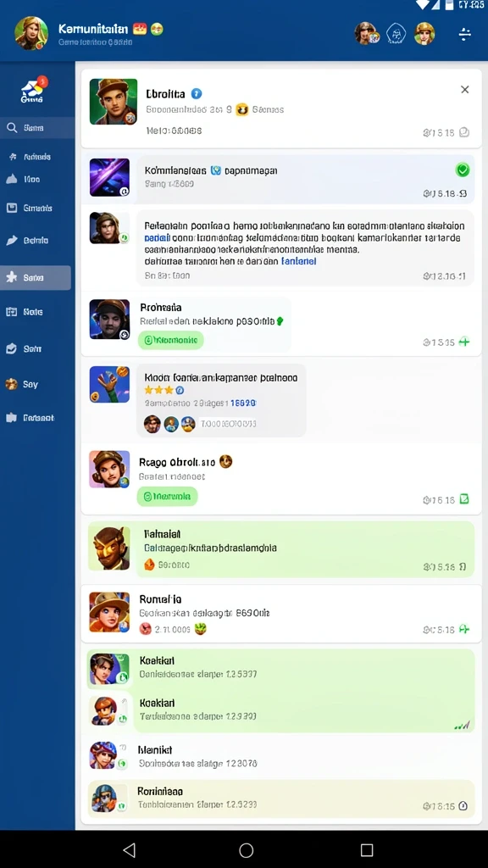
Task: Click the hexagon badge icon in header
Action: pos(396,34)
